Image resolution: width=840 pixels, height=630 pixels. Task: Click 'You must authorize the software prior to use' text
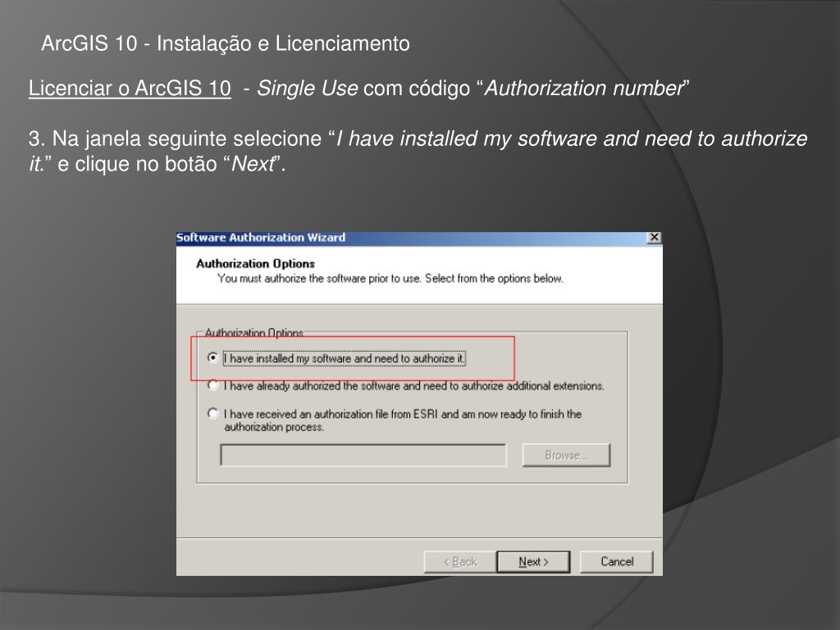click(319, 279)
